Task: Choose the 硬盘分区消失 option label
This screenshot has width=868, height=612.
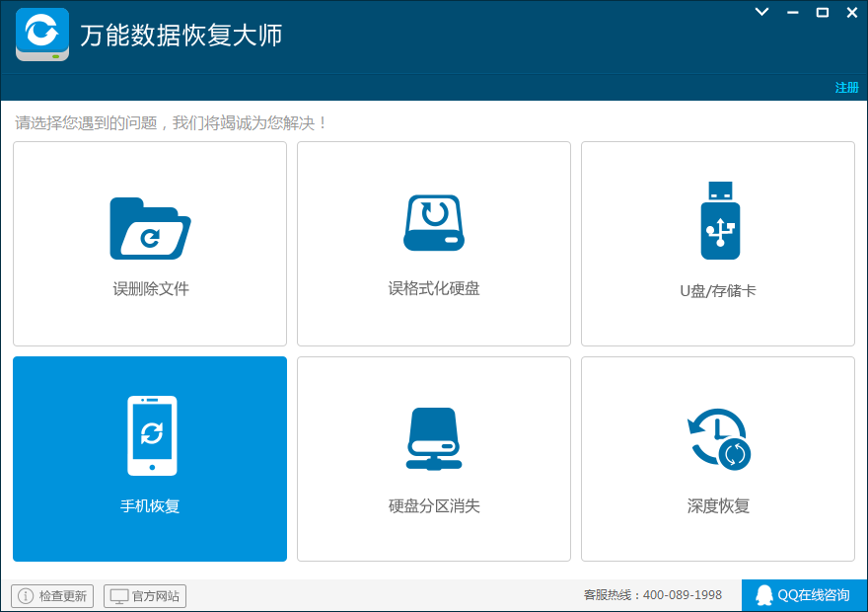Action: pos(433,505)
